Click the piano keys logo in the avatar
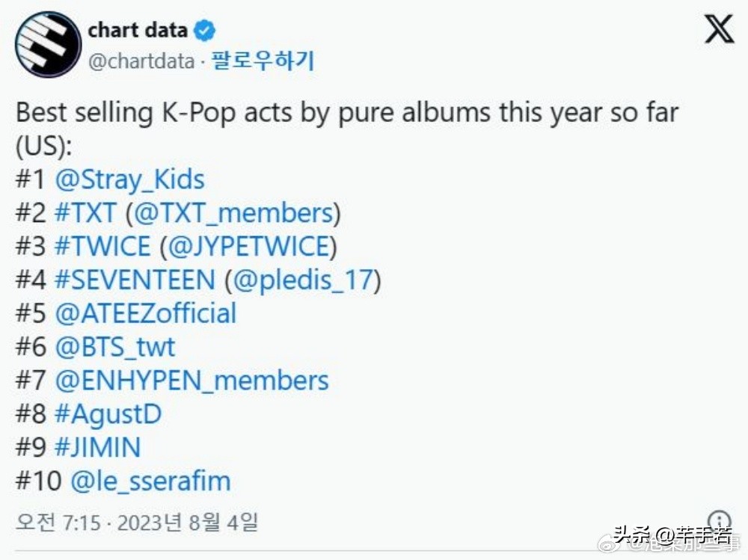Image resolution: width=748 pixels, height=560 pixels. pos(46,43)
